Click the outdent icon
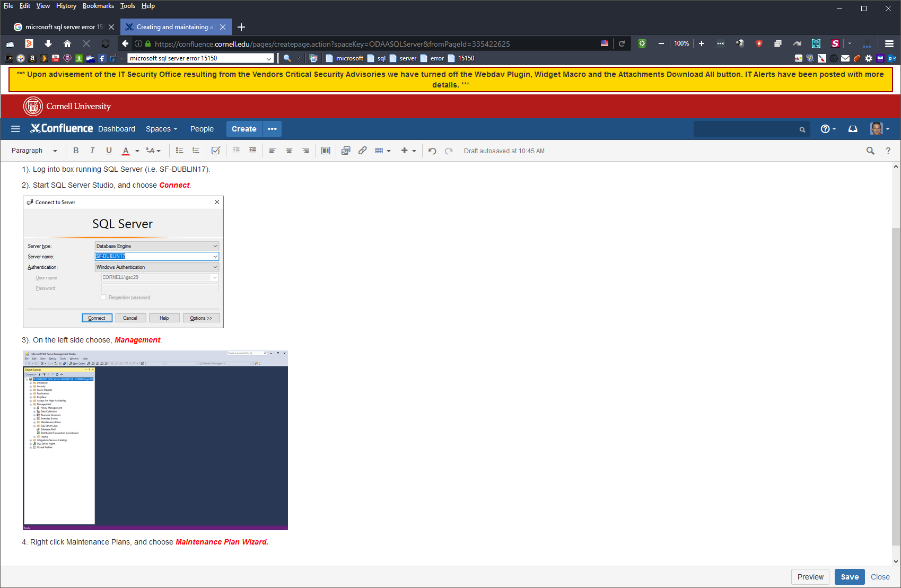This screenshot has height=588, width=901. pos(236,151)
